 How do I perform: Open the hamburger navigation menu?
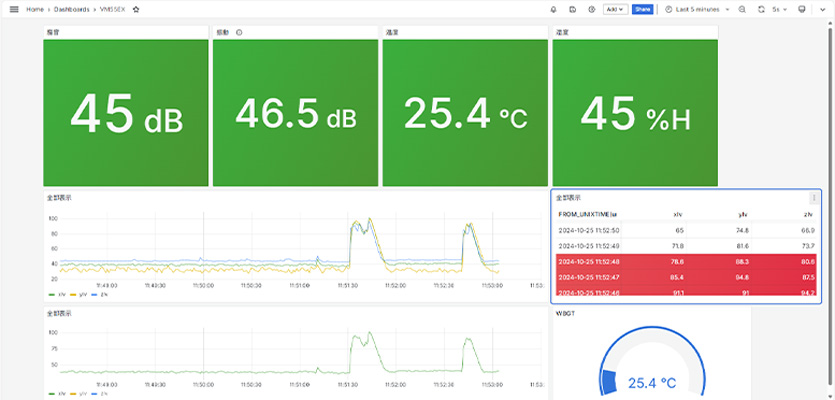click(14, 9)
